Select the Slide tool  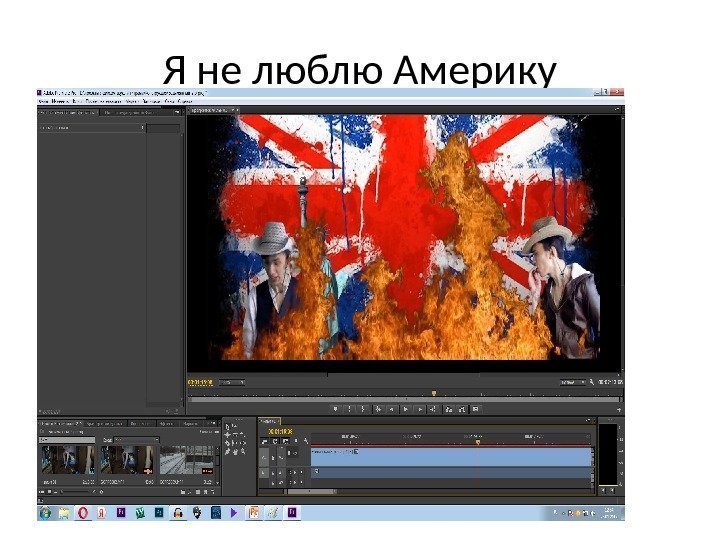[242, 443]
